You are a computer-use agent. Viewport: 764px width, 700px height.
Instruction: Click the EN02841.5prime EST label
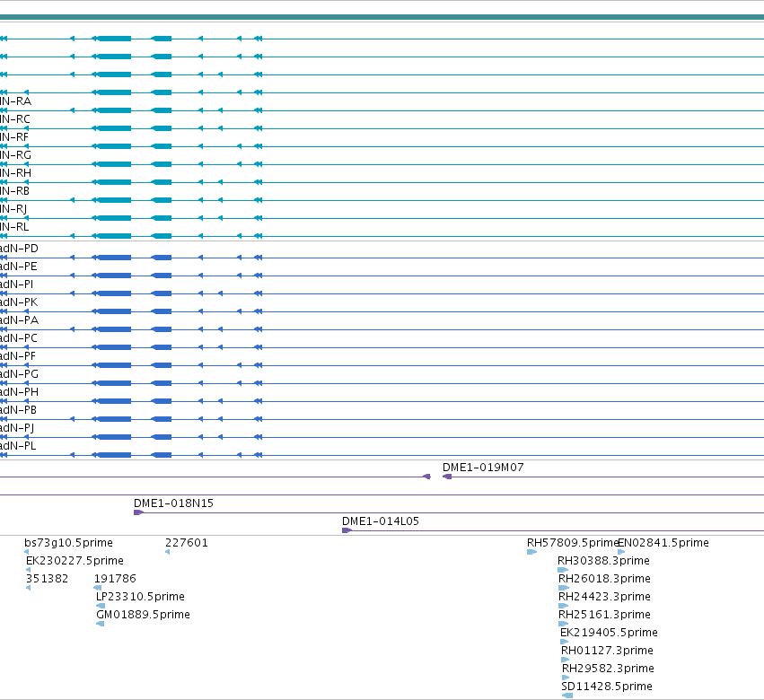tap(663, 543)
